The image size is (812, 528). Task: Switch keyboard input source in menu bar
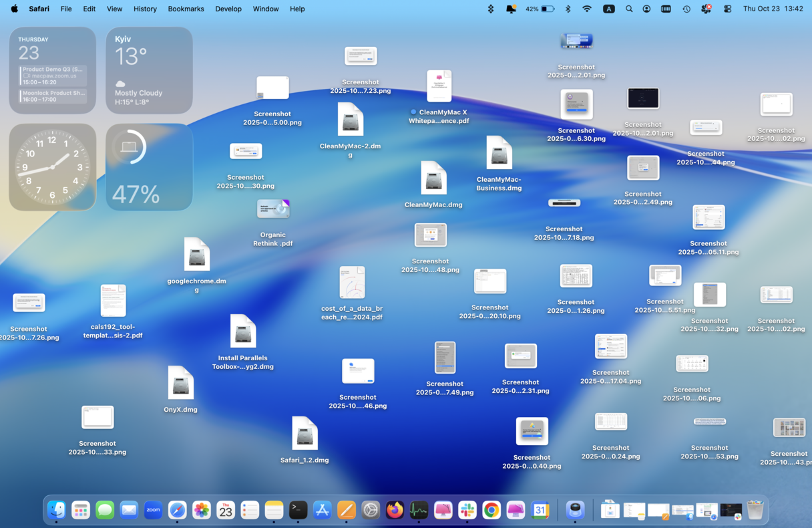tap(608, 9)
